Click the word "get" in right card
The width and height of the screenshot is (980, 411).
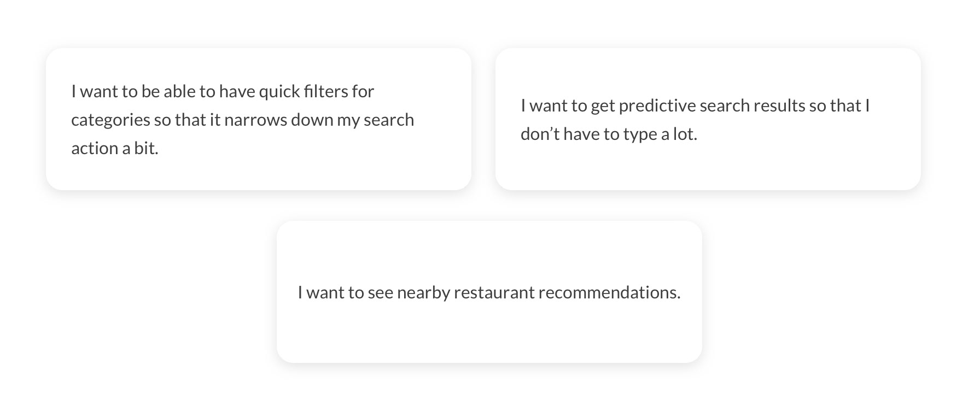click(603, 106)
